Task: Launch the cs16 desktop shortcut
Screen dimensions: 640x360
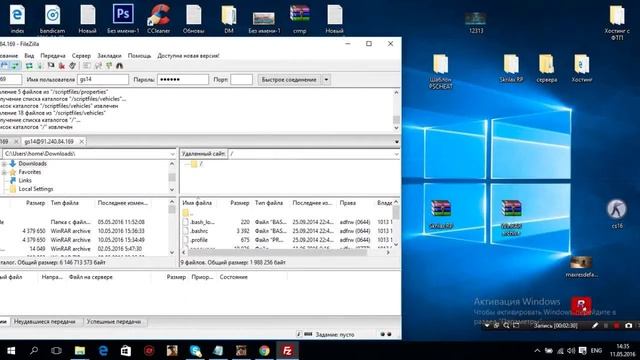Action: coord(617,213)
